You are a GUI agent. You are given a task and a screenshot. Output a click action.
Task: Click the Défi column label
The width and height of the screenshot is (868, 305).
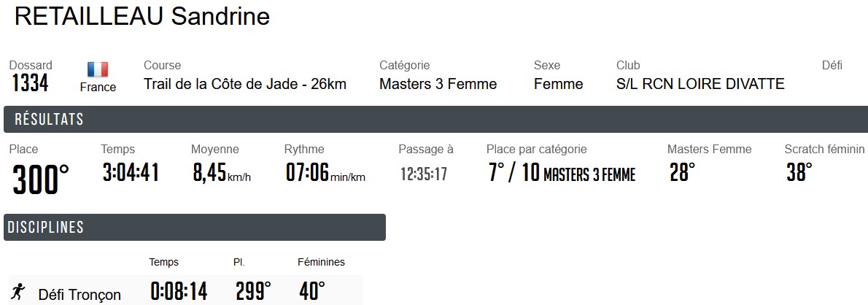(x=832, y=65)
